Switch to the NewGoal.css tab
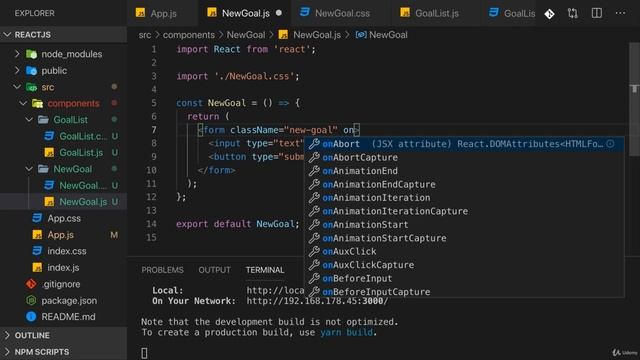The width and height of the screenshot is (640, 360). 342,13
